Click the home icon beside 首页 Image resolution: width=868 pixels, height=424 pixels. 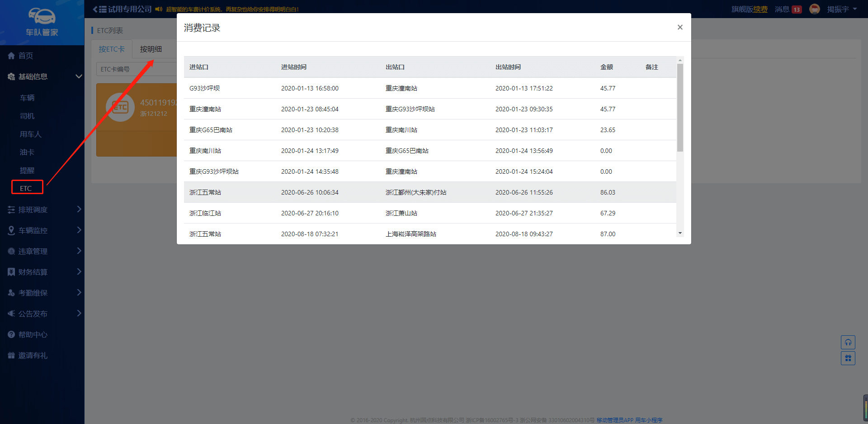11,56
